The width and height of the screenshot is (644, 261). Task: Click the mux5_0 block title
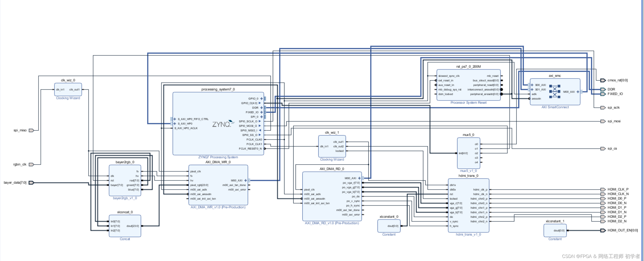tap(469, 135)
